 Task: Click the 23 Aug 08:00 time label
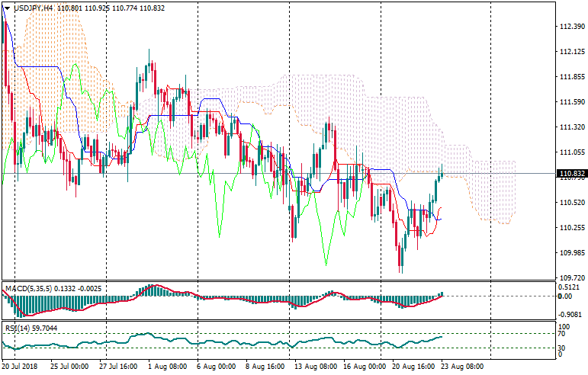point(466,367)
